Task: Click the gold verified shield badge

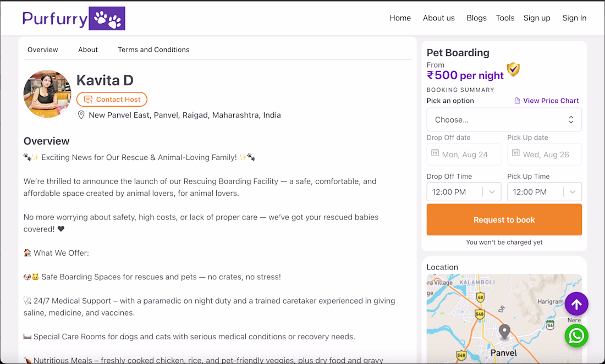Action: 513,69
